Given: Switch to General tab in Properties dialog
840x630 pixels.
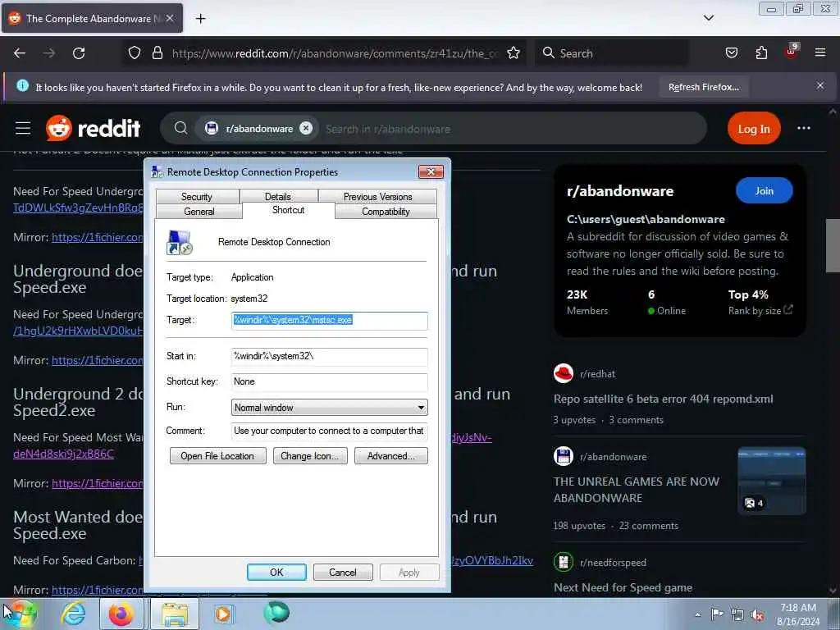Looking at the screenshot, I should [199, 212].
